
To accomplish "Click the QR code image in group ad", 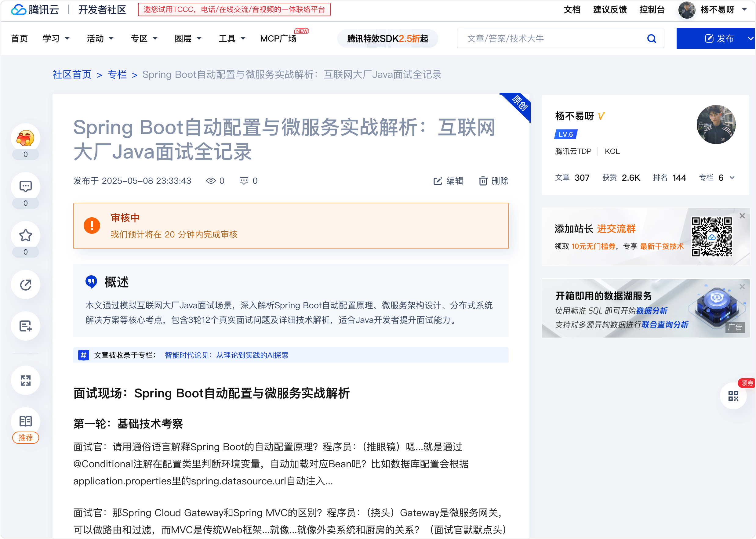I will click(x=711, y=237).
